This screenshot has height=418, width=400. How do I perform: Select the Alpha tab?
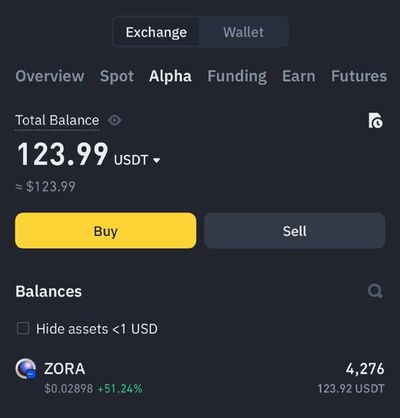(170, 76)
